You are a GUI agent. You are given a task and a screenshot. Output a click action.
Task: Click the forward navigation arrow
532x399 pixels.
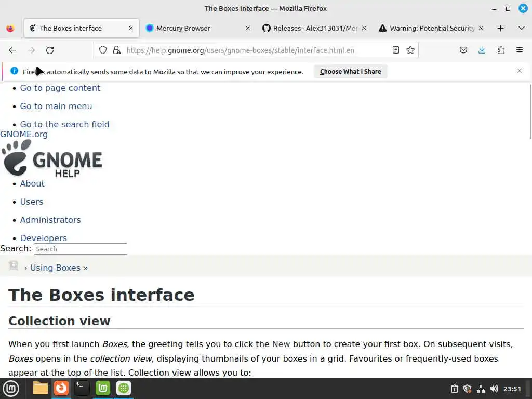pos(31,50)
